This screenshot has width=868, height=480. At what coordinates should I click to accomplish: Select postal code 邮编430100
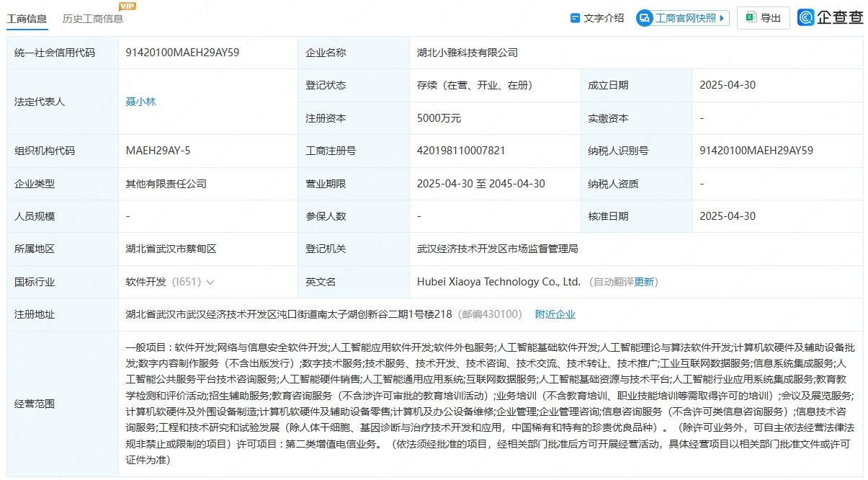click(x=491, y=314)
